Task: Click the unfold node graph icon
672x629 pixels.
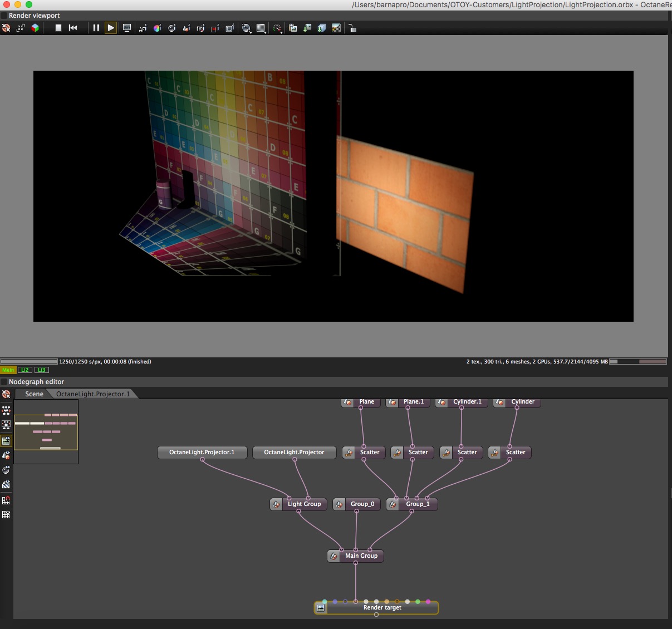Action: (6, 410)
